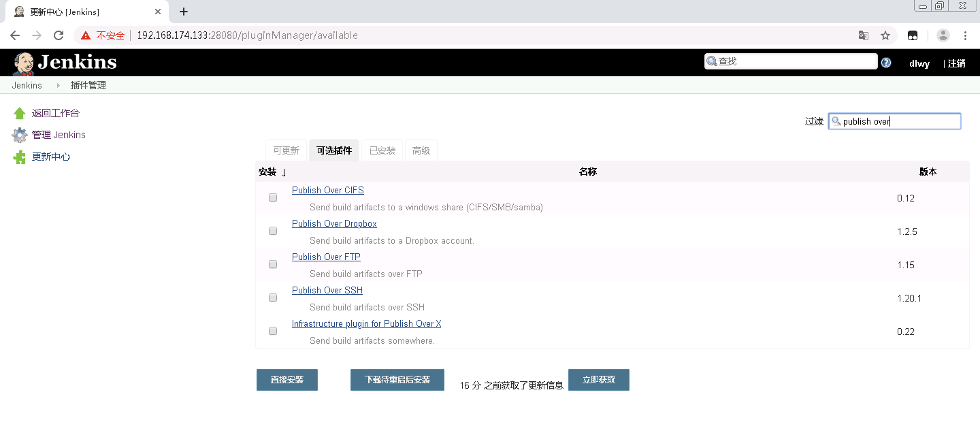Switch to the 已安装 tab
Viewport: 980px width, 435px height.
382,150
